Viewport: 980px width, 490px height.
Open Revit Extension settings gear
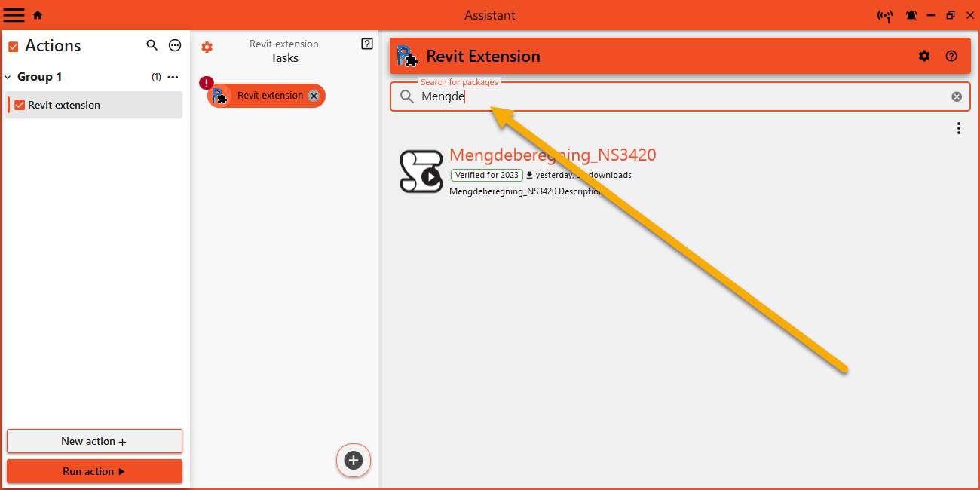point(924,56)
